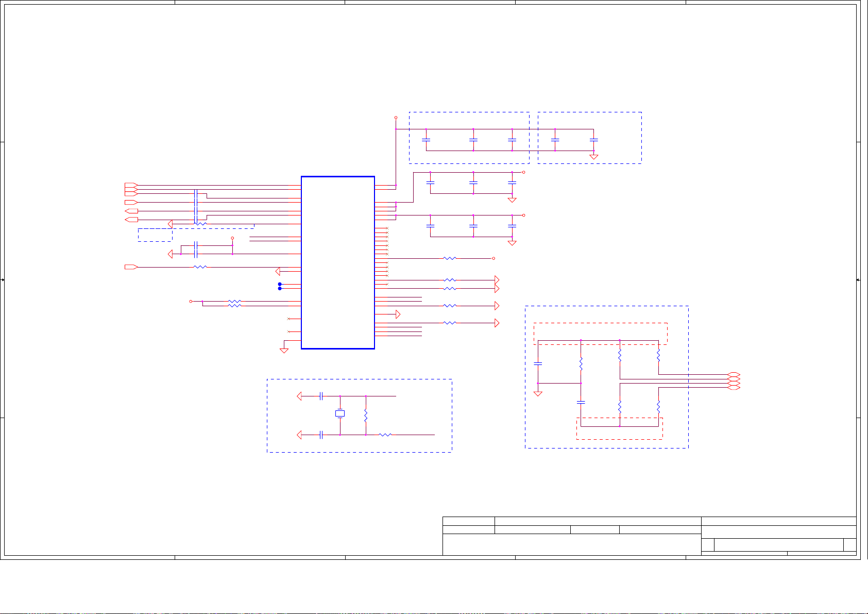This screenshot has height=614, width=868.
Task: Select the lower red dashed rectangle outline
Action: tap(619, 439)
